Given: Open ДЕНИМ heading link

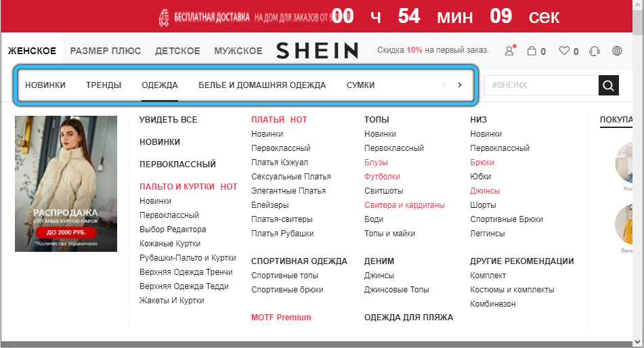Looking at the screenshot, I should point(379,261).
